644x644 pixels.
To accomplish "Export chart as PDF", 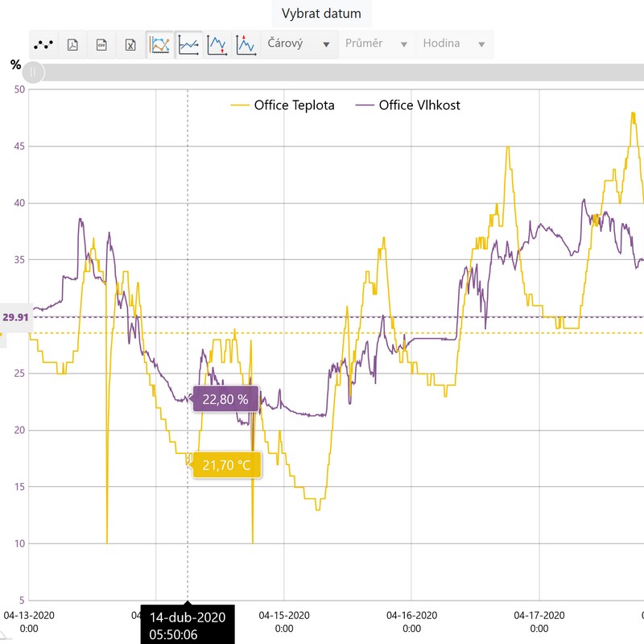I will coord(72,44).
